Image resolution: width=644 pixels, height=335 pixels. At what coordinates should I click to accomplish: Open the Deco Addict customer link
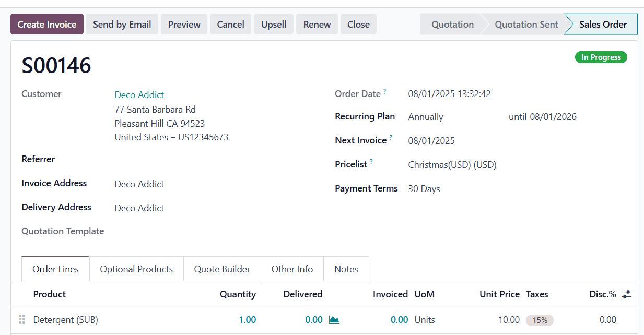pos(139,95)
